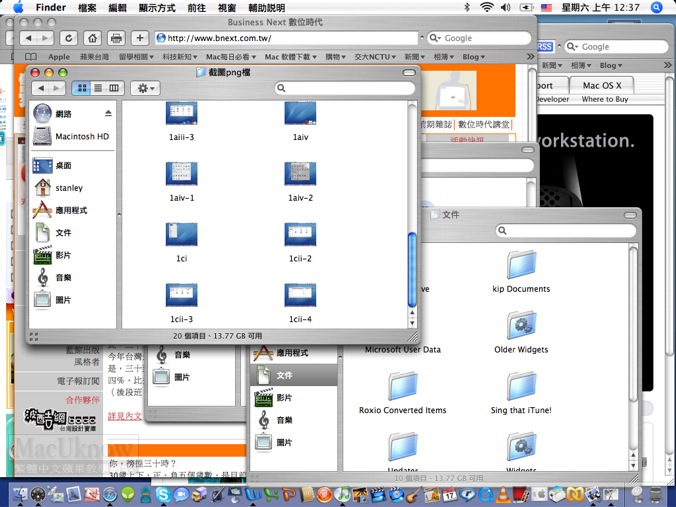Screen dimensions: 676x507
Task: Click the Where to Buy link
Action: pyautogui.click(x=605, y=99)
